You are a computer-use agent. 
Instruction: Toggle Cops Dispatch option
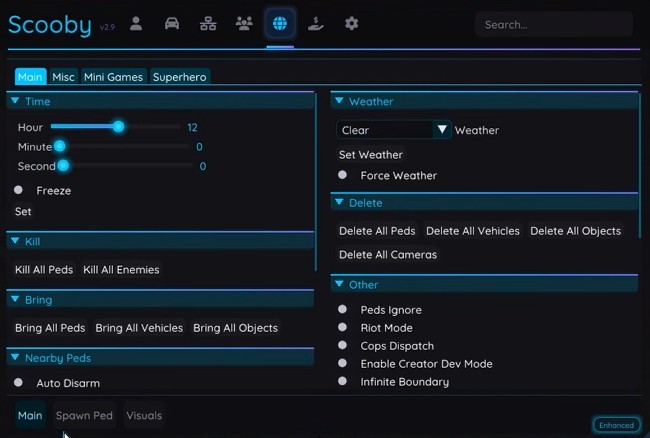pyautogui.click(x=342, y=345)
